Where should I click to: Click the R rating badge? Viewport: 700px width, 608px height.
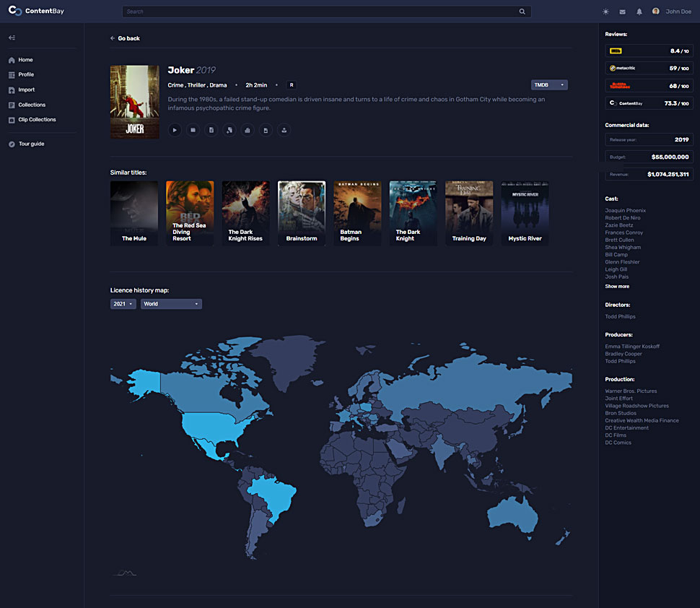[292, 85]
